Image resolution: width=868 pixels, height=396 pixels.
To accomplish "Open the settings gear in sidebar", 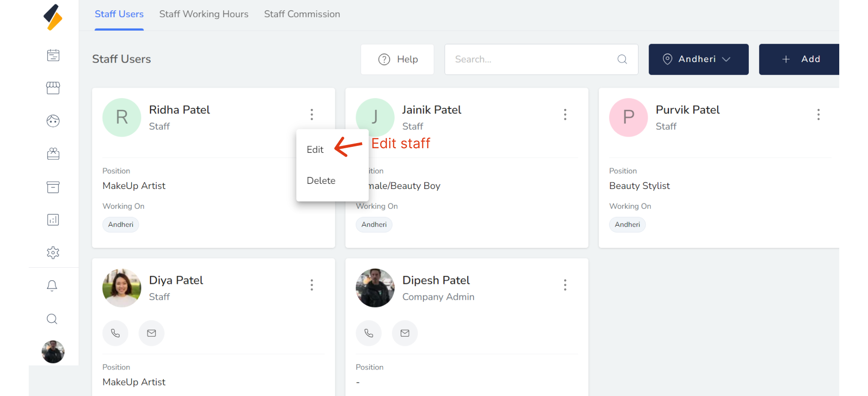I will pos(53,252).
